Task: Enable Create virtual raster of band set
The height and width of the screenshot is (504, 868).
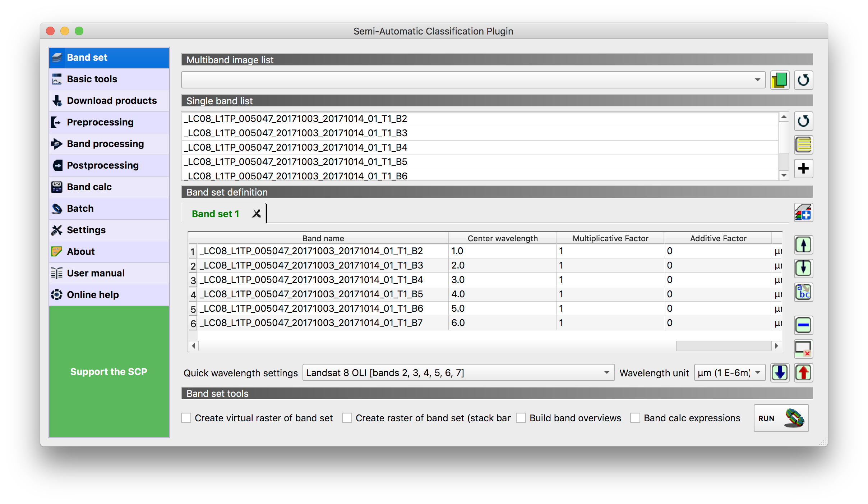Action: [x=186, y=418]
